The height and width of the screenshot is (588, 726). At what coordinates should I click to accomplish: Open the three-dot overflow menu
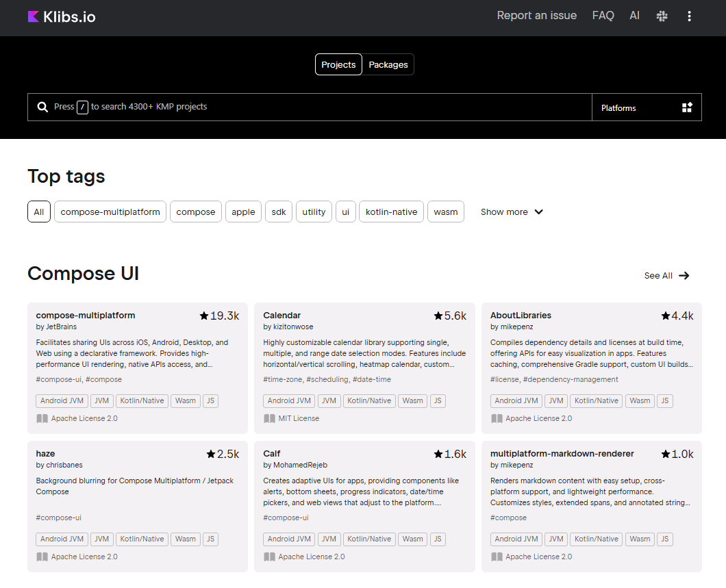pos(690,16)
